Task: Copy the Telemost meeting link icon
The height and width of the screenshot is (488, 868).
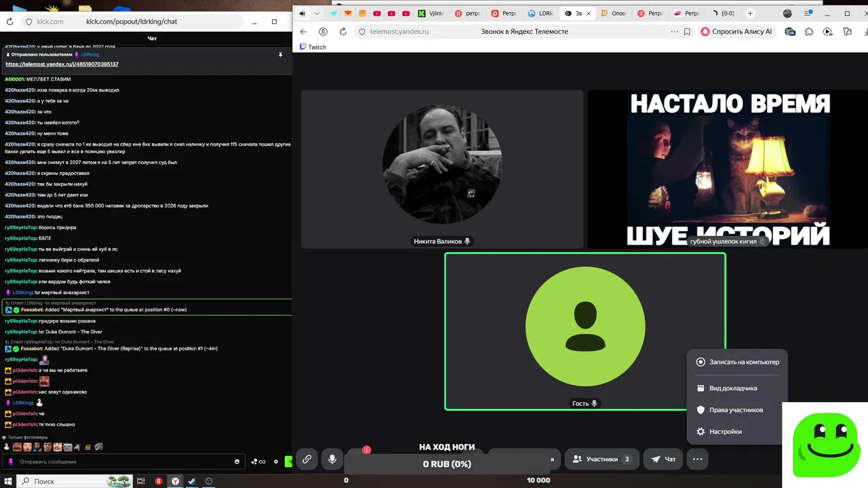Action: pos(307,459)
